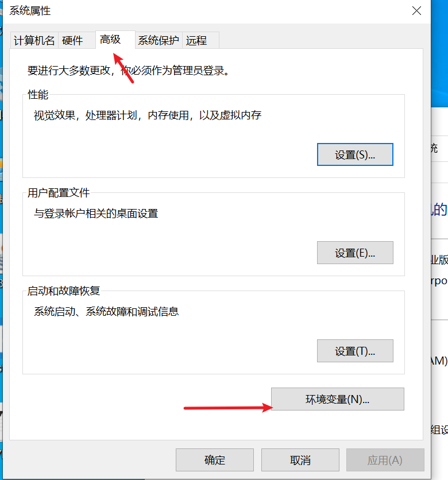Viewport: 448px width, 480px height.
Task: Click the 应用(A) button
Action: pyautogui.click(x=385, y=460)
